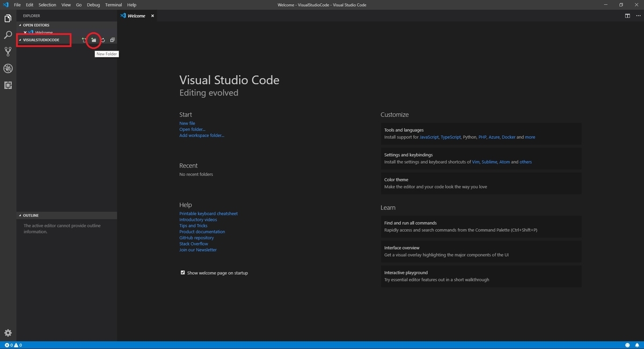Open the Tips and Tricks link

193,226
